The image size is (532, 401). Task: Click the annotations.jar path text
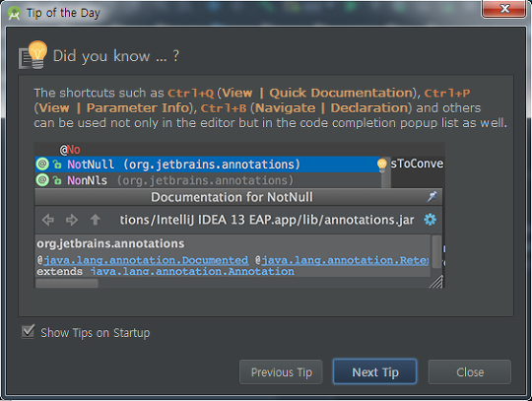click(267, 220)
